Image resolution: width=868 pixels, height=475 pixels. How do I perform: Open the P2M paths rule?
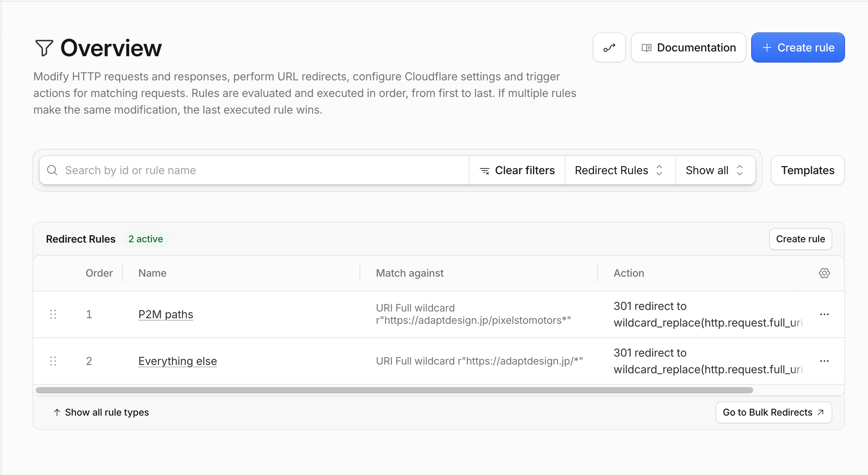166,314
